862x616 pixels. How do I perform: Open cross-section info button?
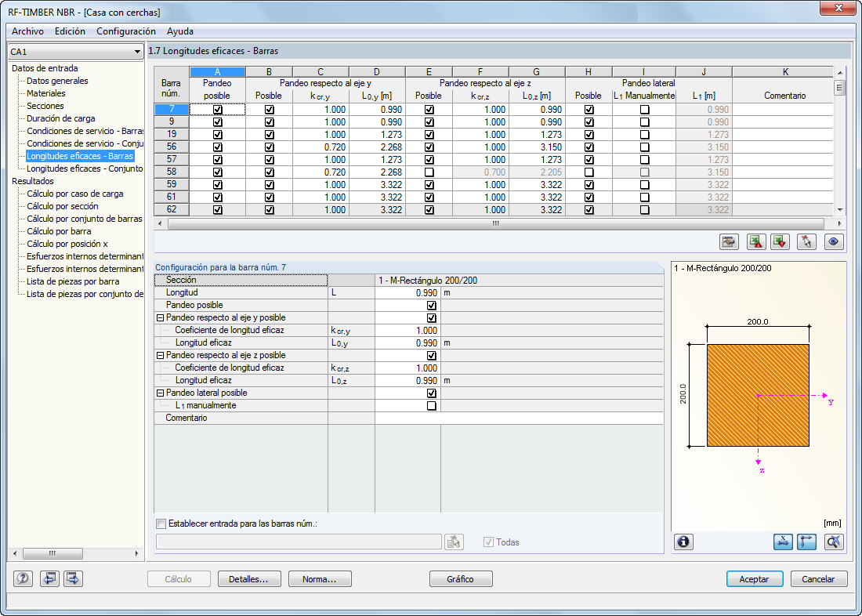(683, 542)
